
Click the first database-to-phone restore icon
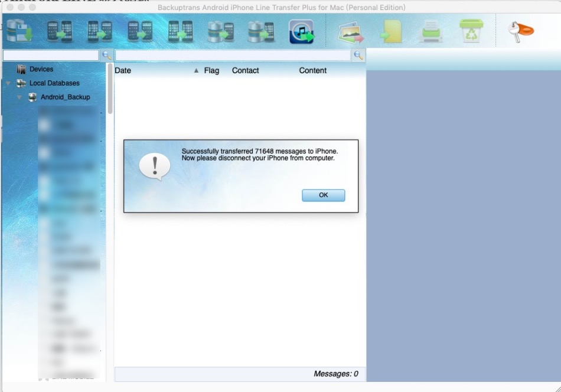(221, 31)
